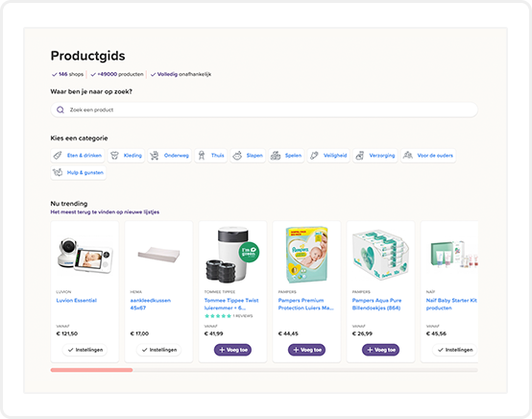This screenshot has height=419, width=532.
Task: Choose the Kleding bodysuit icon
Action: tap(114, 156)
